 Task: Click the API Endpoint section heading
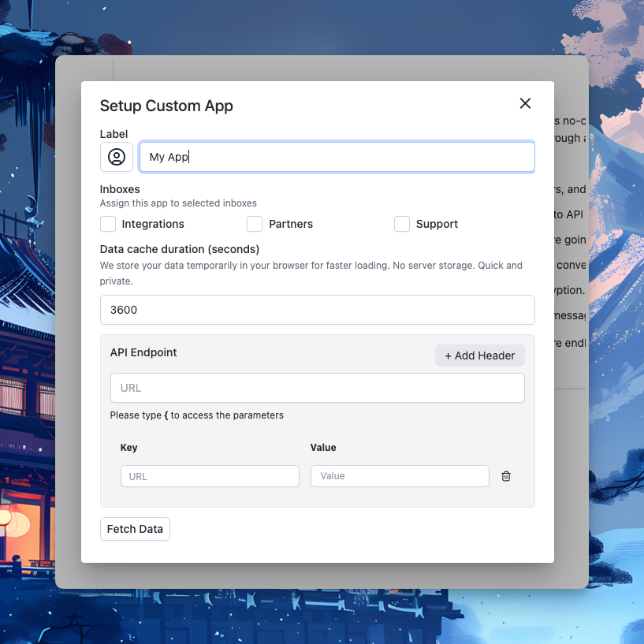(x=143, y=352)
